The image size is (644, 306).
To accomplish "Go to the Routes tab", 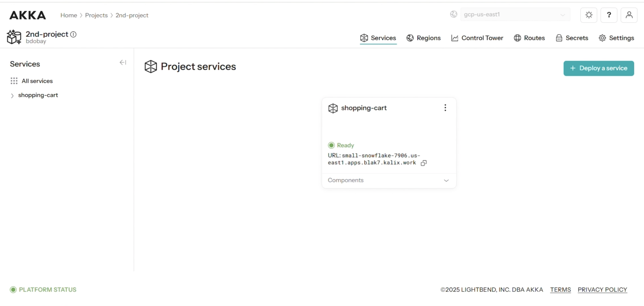I will (529, 38).
